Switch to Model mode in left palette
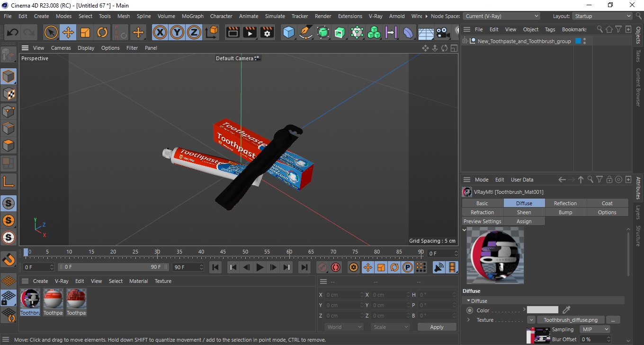This screenshot has height=345, width=644. 9,76
